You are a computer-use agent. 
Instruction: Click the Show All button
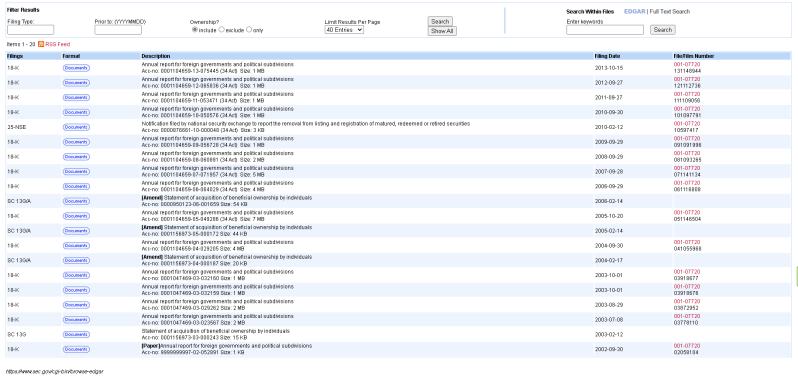(442, 31)
